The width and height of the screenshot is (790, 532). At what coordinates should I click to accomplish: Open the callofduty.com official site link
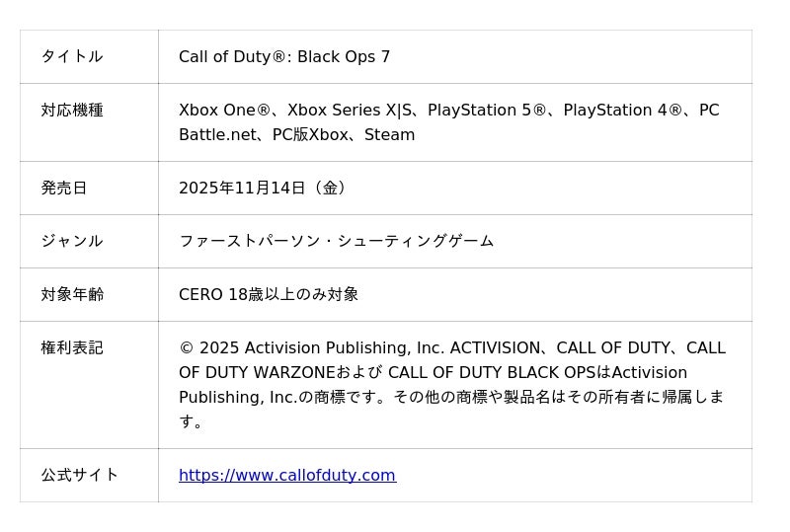point(286,476)
